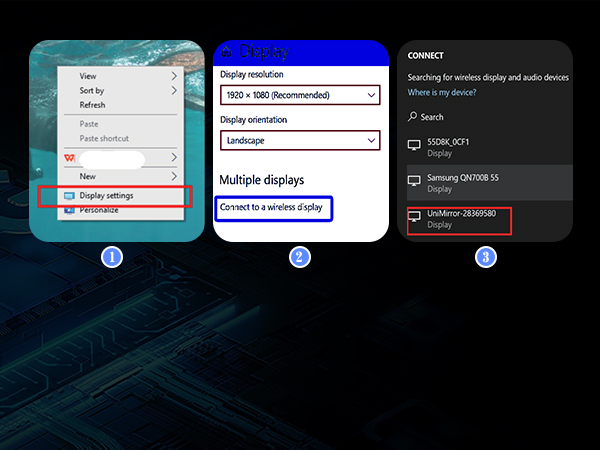
Task: Click the home icon beside Display title
Action: pyautogui.click(x=226, y=52)
